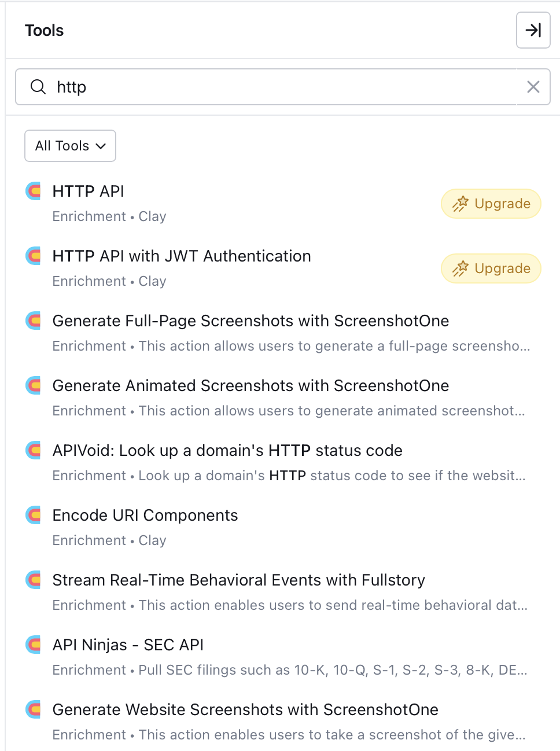Click Upgrade next to HTTP API

(491, 204)
